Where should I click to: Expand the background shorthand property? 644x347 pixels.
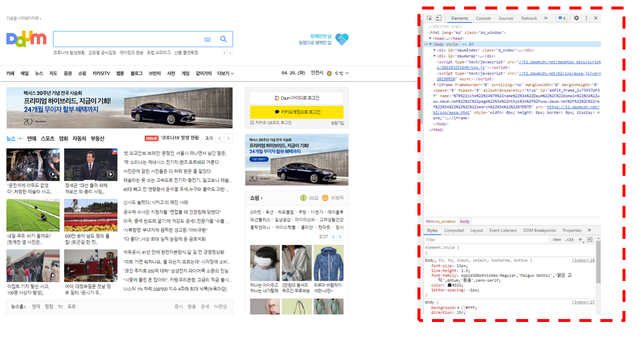[458, 307]
